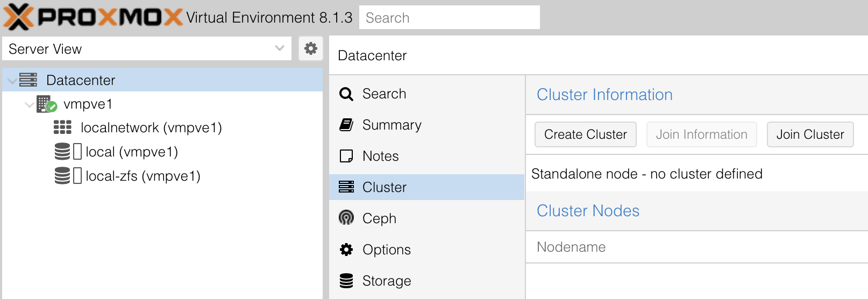Click the Options gear icon
The height and width of the screenshot is (299, 868).
pos(346,250)
